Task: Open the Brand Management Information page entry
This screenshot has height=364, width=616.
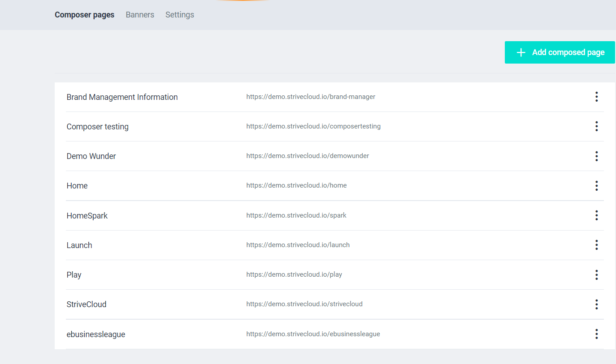Action: [x=122, y=97]
